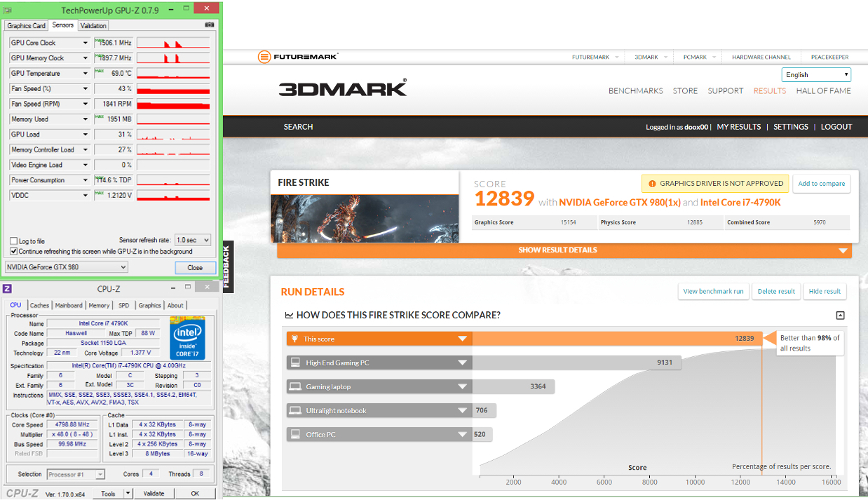This screenshot has width=868, height=500.
Task: Open Peacekeeper top link
Action: tap(830, 58)
